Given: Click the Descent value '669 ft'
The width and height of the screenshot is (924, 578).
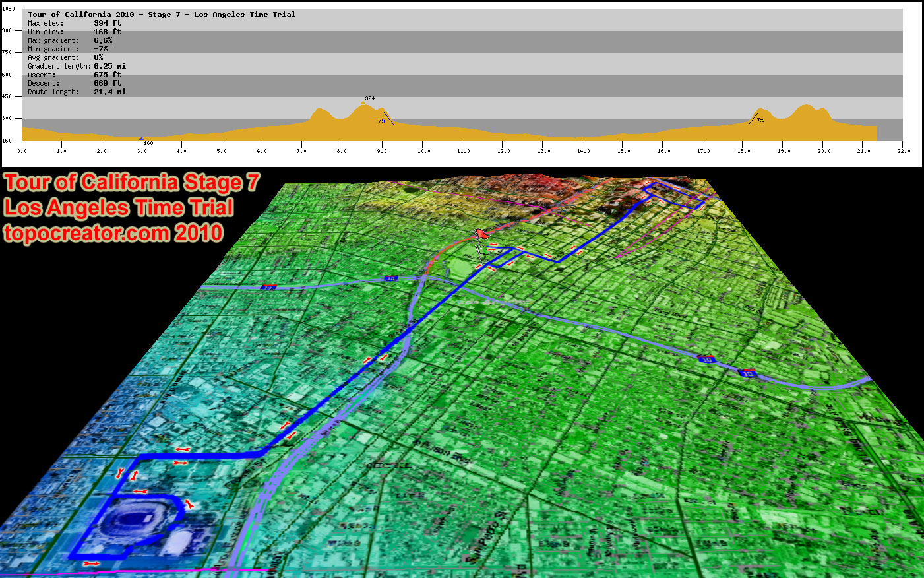Looking at the screenshot, I should [x=108, y=83].
